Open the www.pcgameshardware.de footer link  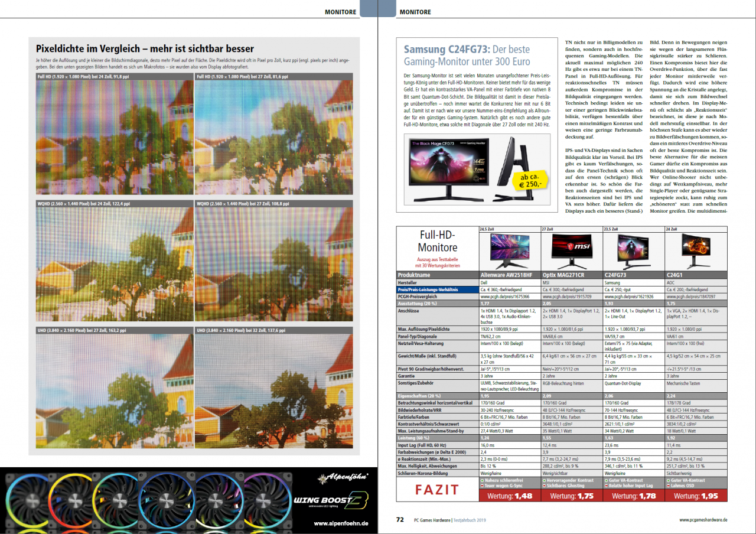703,520
